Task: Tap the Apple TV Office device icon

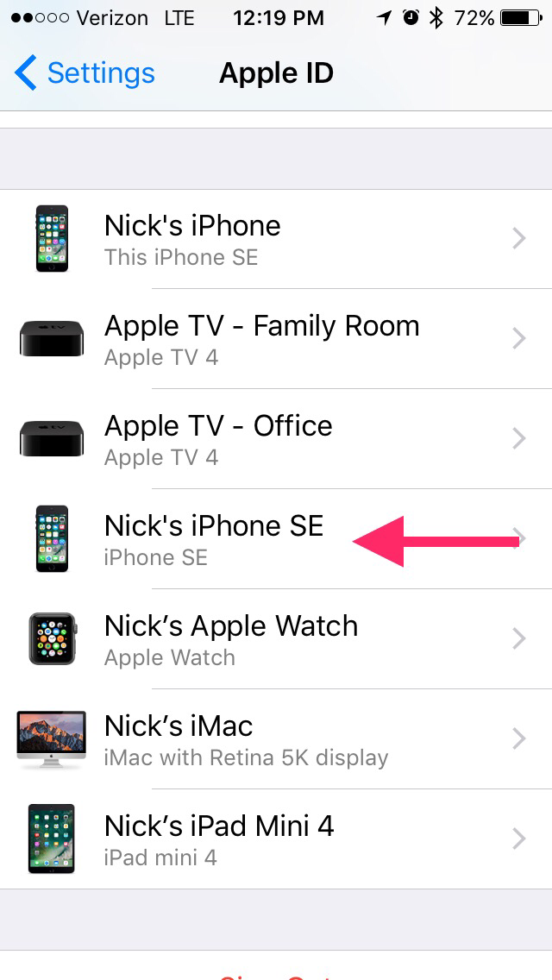Action: click(x=51, y=439)
